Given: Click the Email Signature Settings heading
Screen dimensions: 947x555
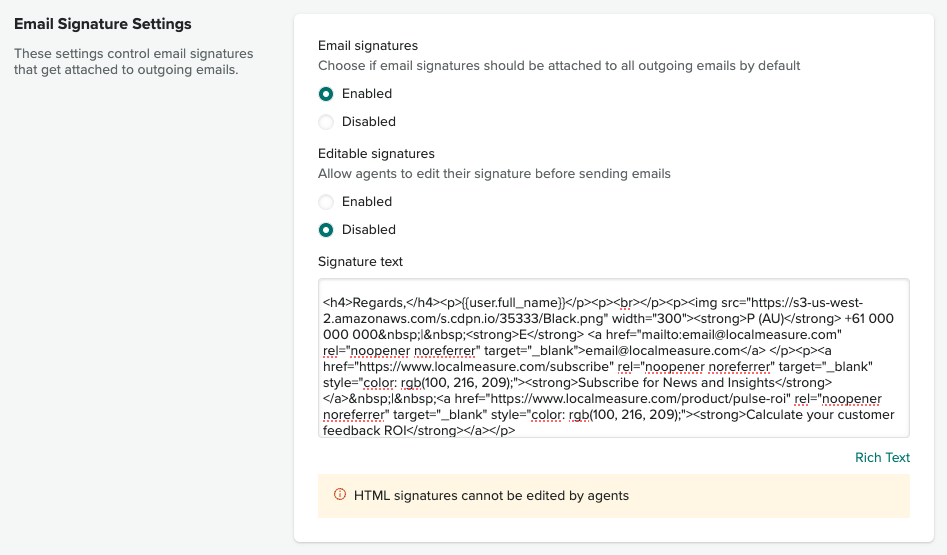Looking at the screenshot, I should click(x=102, y=24).
